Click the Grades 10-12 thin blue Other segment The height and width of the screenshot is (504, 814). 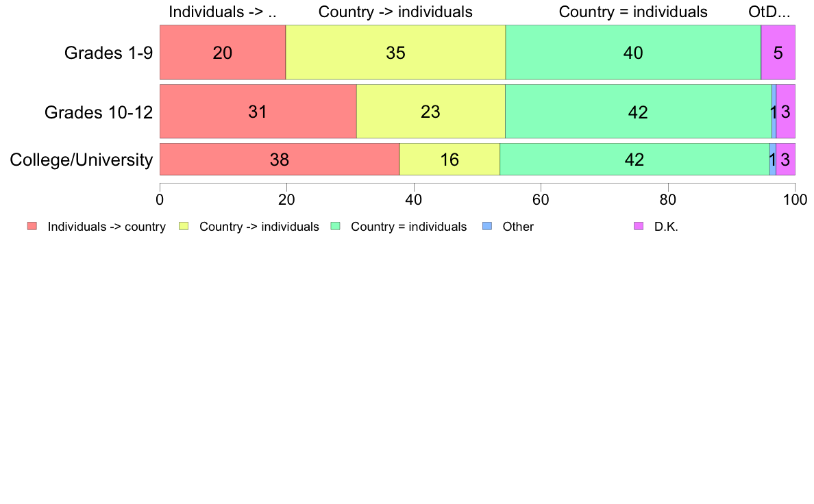coord(774,112)
